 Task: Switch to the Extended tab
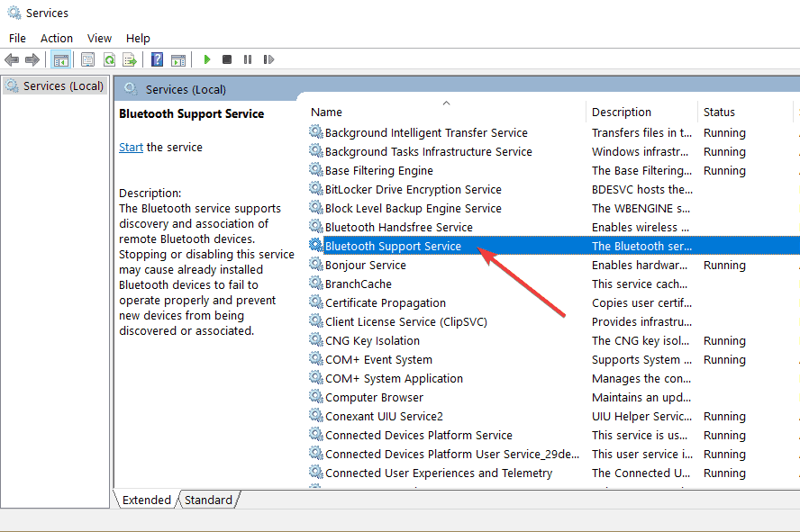click(147, 500)
